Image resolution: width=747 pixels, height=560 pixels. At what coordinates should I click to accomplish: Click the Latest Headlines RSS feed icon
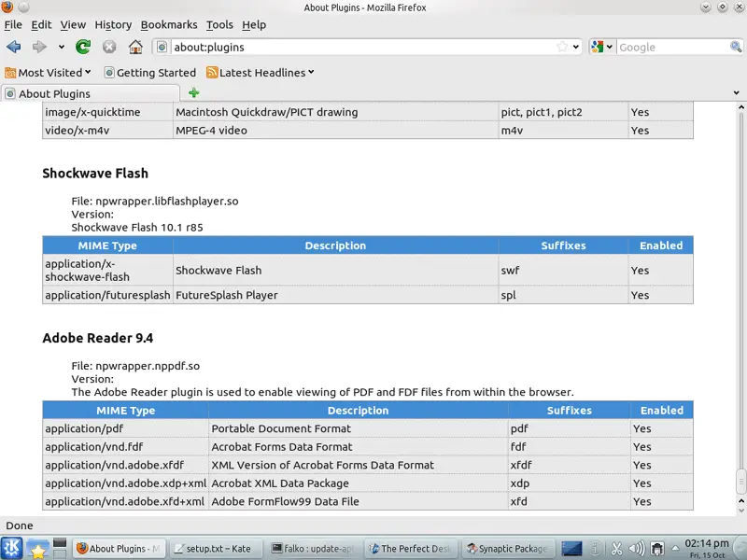[x=212, y=73]
